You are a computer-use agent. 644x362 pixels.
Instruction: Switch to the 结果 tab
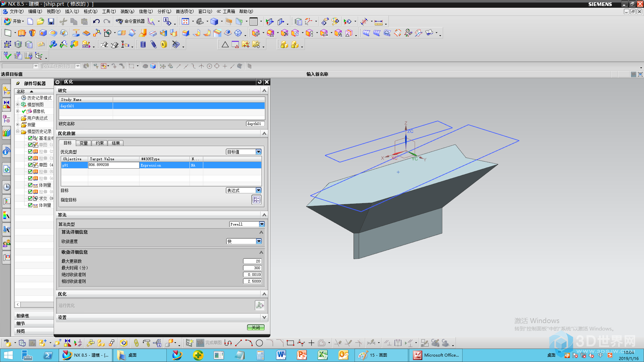[116, 143]
